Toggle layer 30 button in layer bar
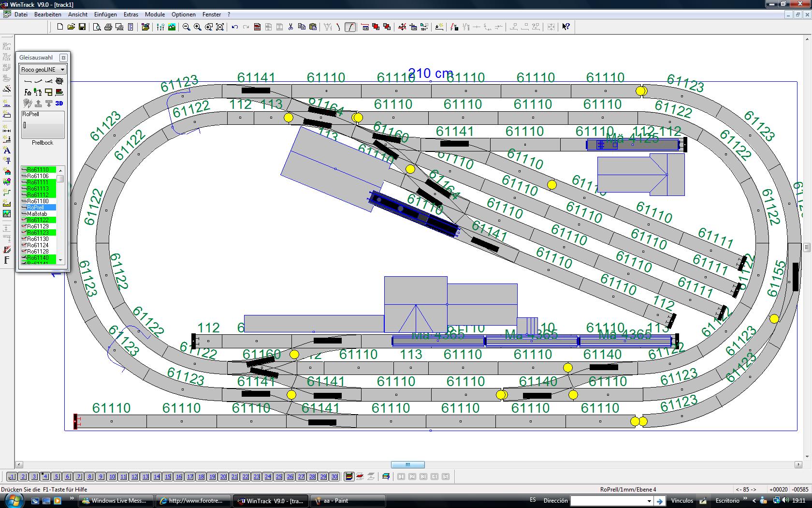 click(x=334, y=477)
